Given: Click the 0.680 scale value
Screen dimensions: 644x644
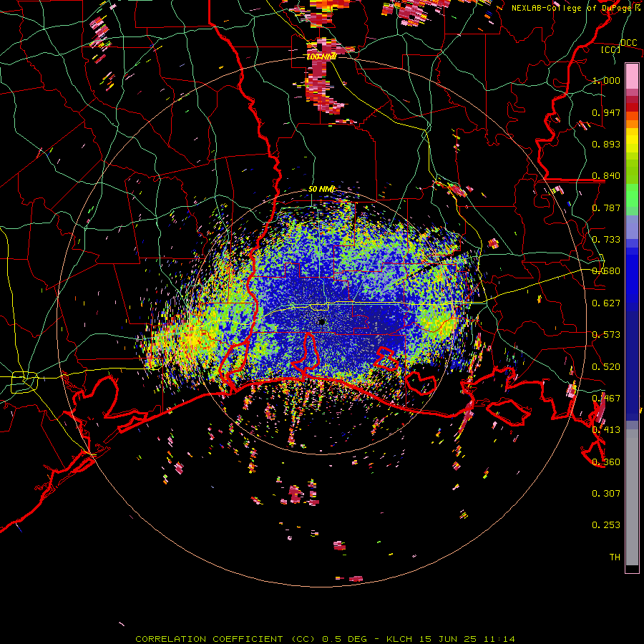Looking at the screenshot, I should [606, 271].
